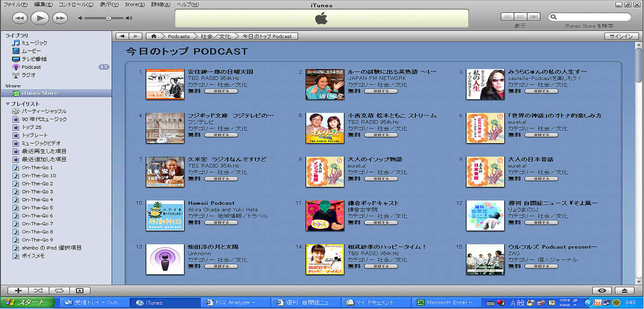This screenshot has height=309, width=644.
Task: Open the ヘルプ(H) menu
Action: (188, 4)
